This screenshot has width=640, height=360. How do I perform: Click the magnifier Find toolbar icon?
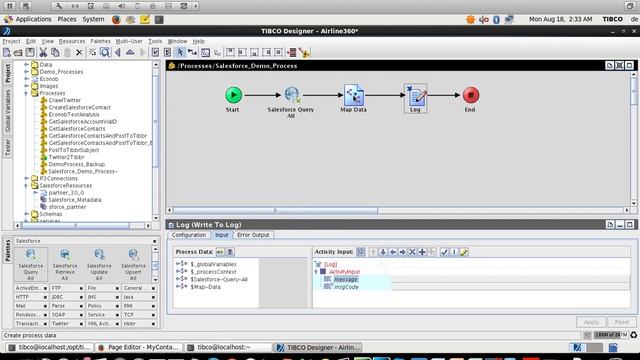click(105, 52)
